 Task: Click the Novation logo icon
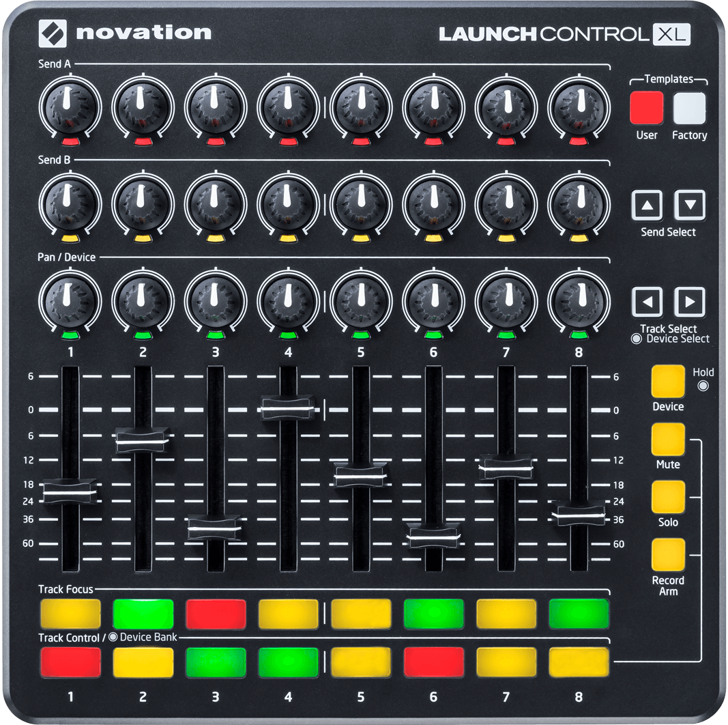53,33
